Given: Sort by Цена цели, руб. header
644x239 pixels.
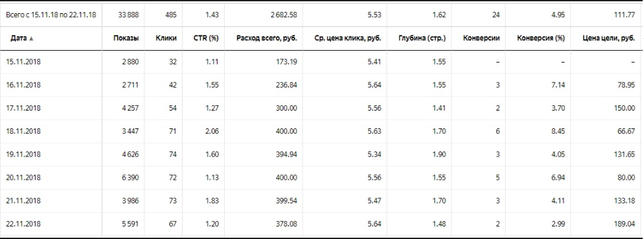Looking at the screenshot, I should tap(608, 38).
